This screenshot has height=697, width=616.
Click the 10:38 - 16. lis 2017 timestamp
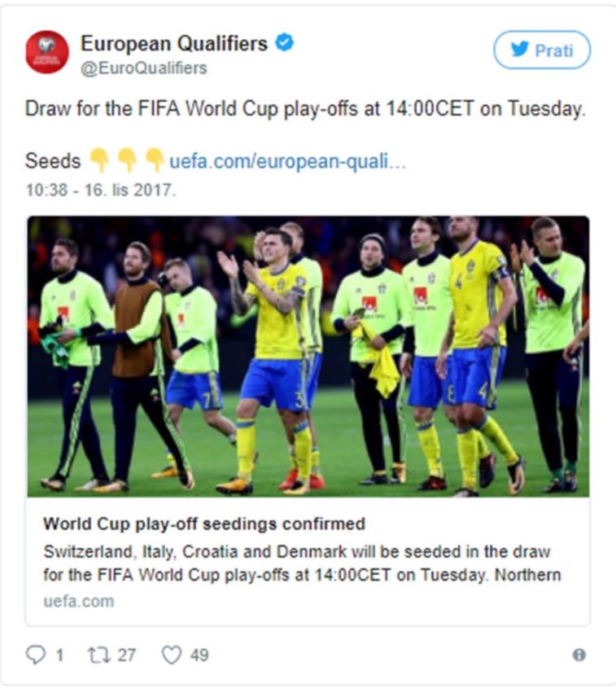101,190
